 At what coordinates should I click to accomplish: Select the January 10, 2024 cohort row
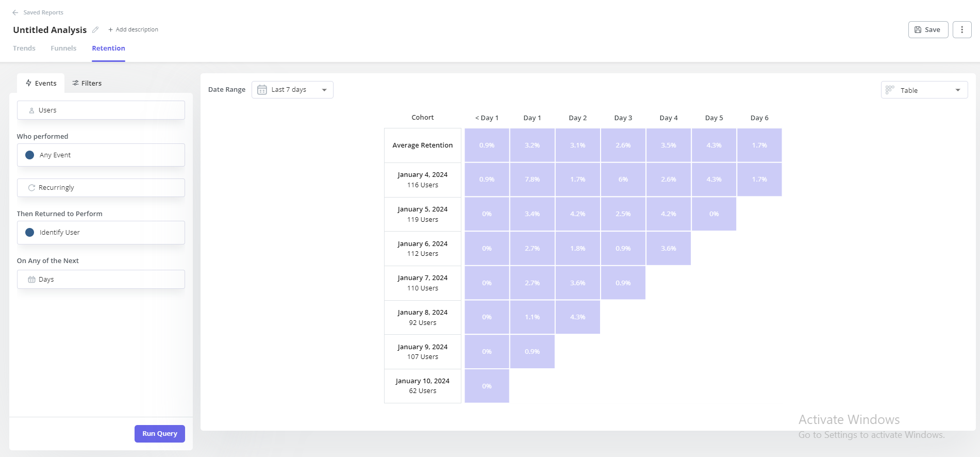[423, 386]
